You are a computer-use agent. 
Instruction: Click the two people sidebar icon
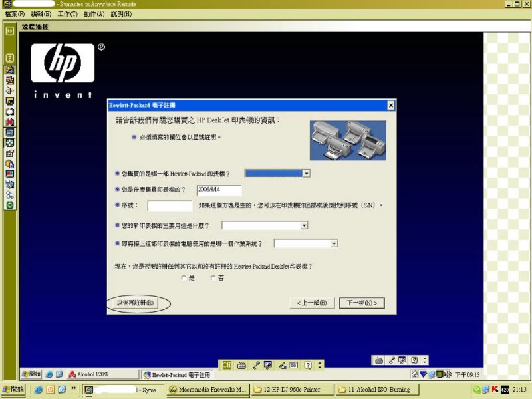(x=10, y=195)
